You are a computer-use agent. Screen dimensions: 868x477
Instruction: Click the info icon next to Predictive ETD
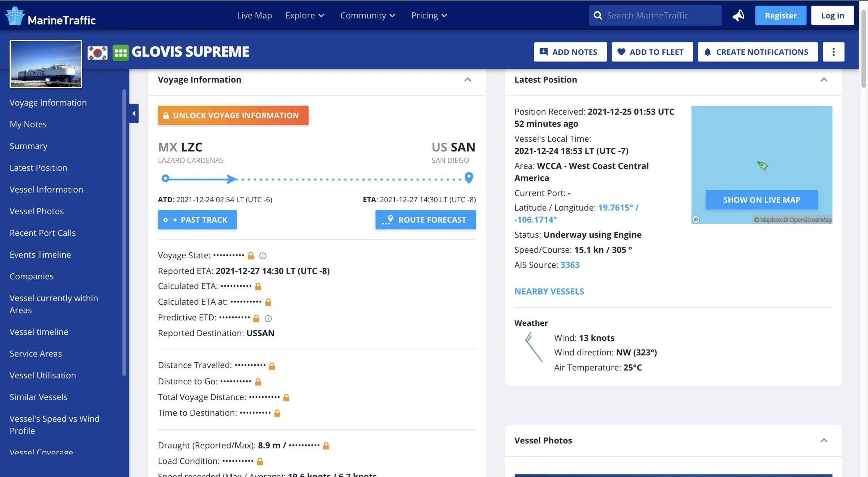tap(268, 318)
